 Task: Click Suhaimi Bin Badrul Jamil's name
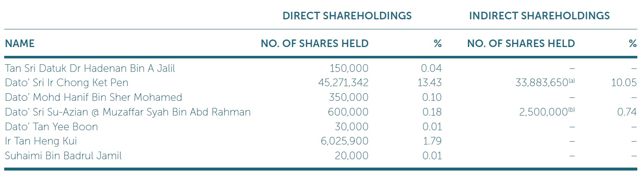tap(63, 156)
